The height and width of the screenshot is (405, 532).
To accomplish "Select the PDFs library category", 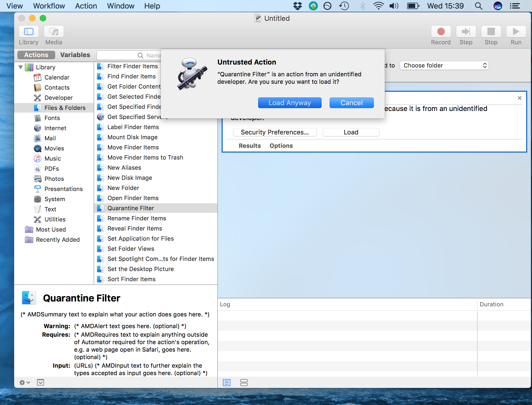I will [x=54, y=169].
